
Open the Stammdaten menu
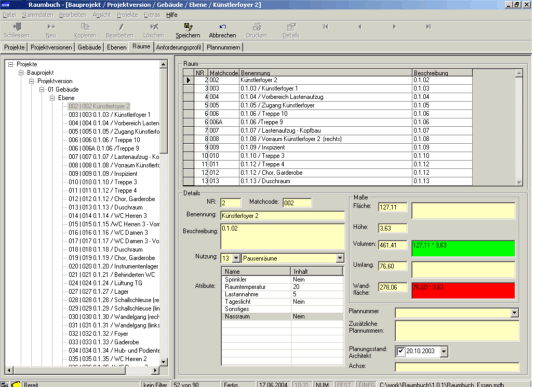pos(37,15)
